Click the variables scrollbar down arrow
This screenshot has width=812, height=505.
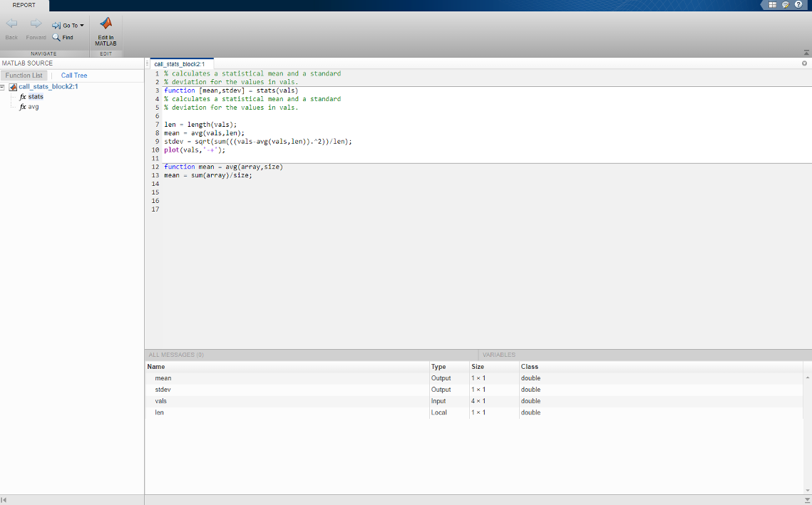coord(807,491)
